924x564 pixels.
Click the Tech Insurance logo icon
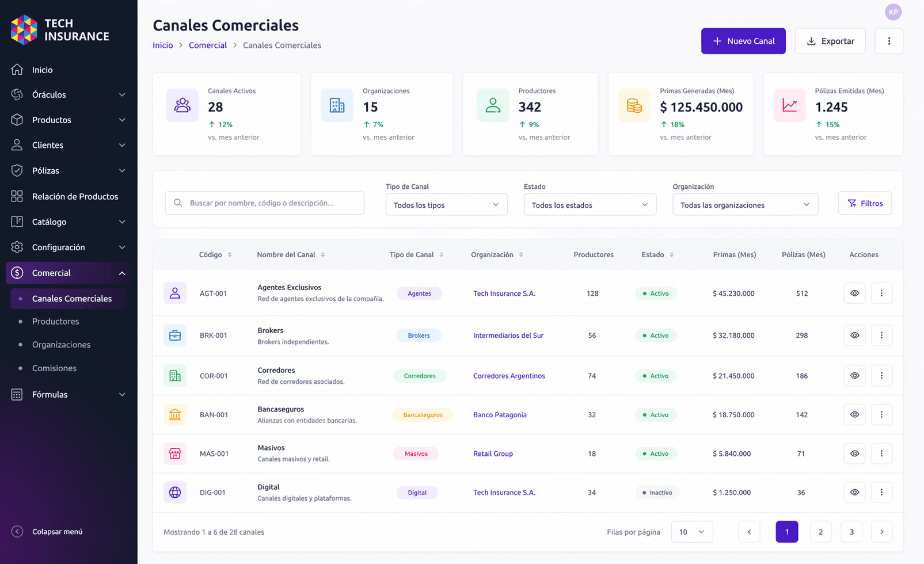point(24,30)
